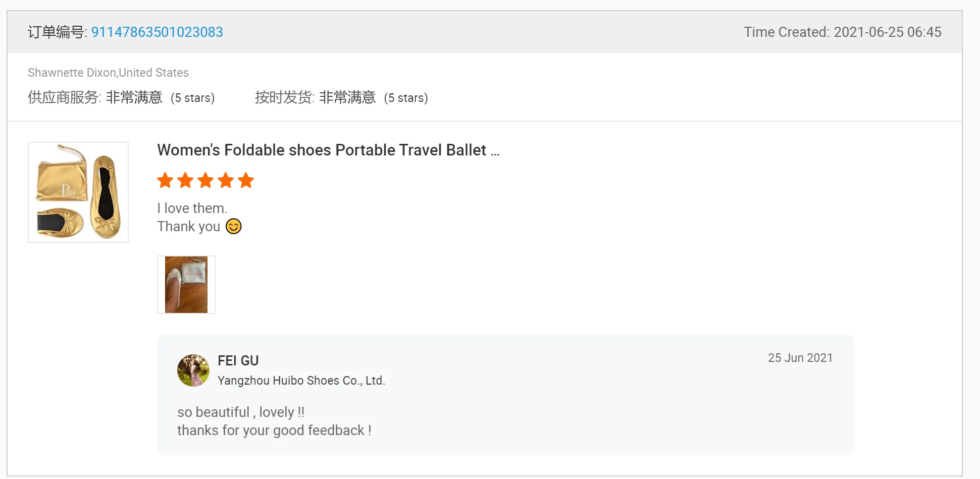Open the buyer's uploaded shoe photo thumbnail
Image resolution: width=980 pixels, height=479 pixels.
click(x=186, y=284)
